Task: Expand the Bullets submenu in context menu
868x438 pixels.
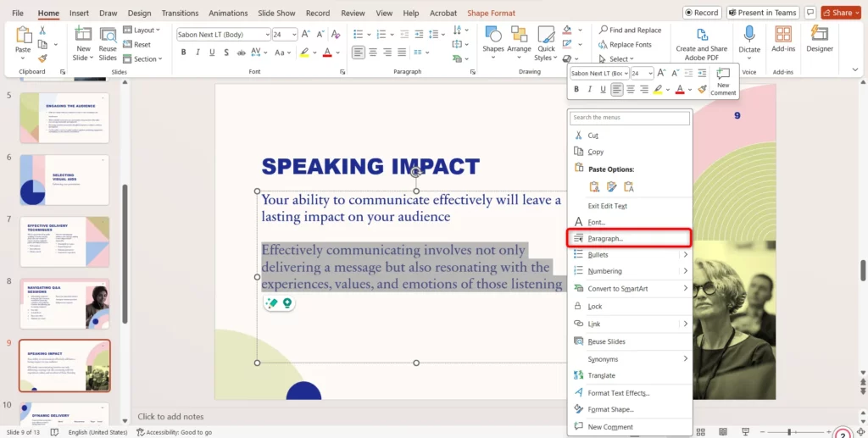Action: click(x=685, y=254)
